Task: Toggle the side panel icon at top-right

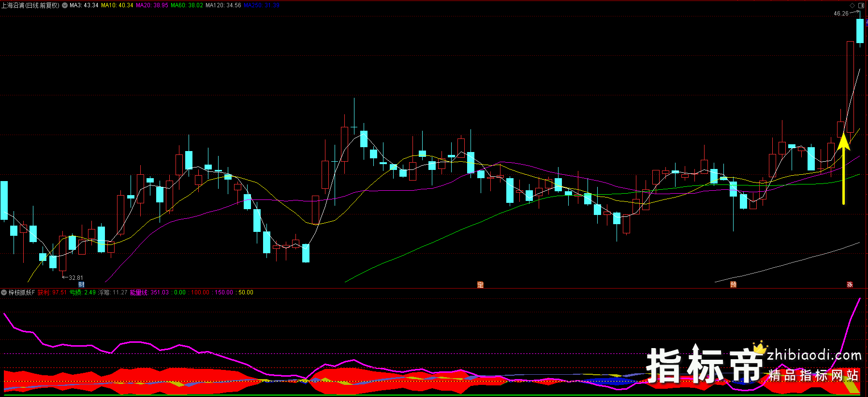Action: point(861,5)
